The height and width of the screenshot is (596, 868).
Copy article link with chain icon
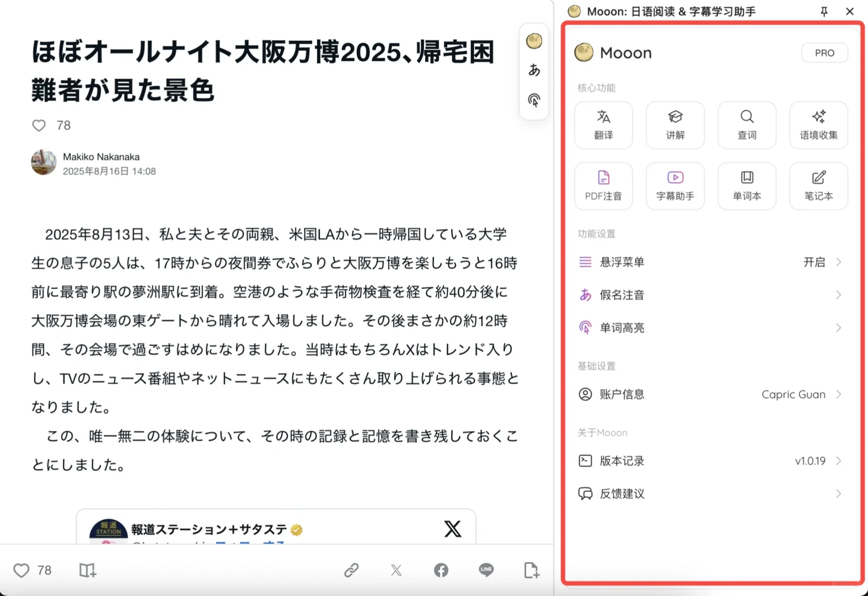point(351,570)
